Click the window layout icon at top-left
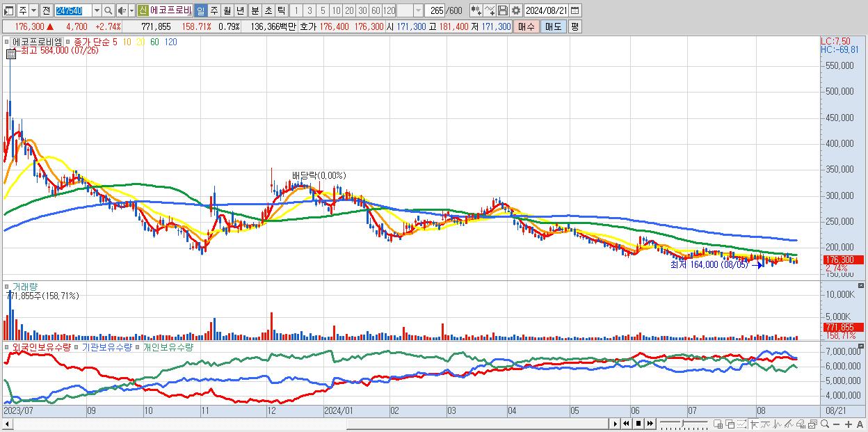The image size is (868, 432). click(x=8, y=10)
